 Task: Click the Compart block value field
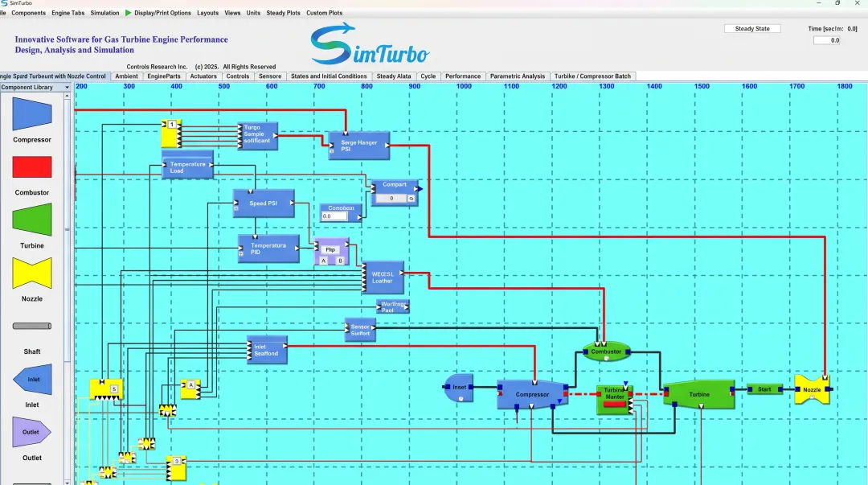click(391, 198)
